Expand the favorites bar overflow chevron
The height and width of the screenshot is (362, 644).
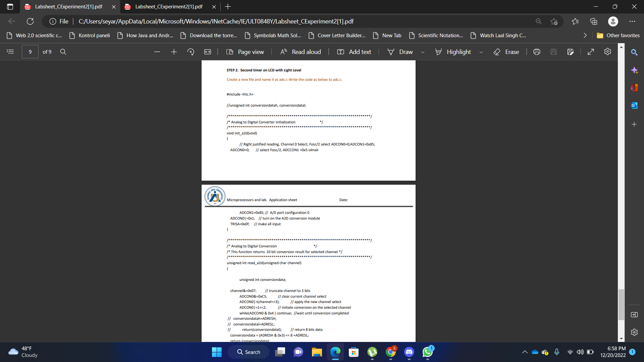[x=585, y=35]
